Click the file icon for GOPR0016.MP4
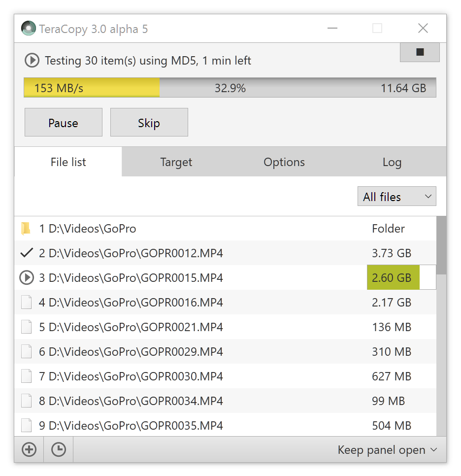The width and height of the screenshot is (461, 476). (27, 303)
